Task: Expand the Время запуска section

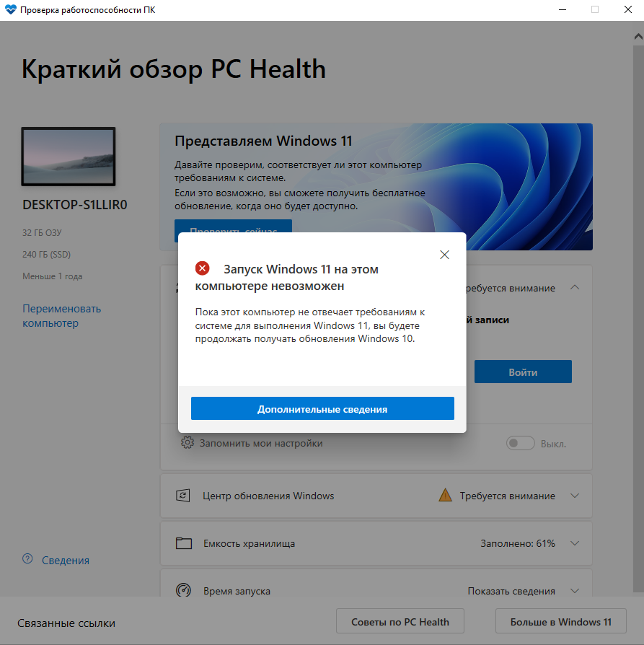Action: (575, 591)
